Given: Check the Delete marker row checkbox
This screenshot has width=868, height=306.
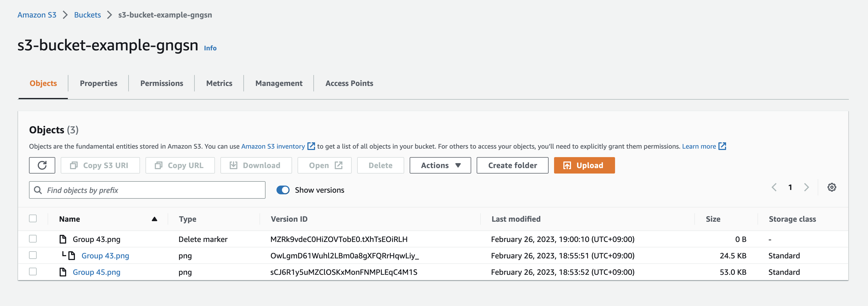Looking at the screenshot, I should click(x=33, y=239).
